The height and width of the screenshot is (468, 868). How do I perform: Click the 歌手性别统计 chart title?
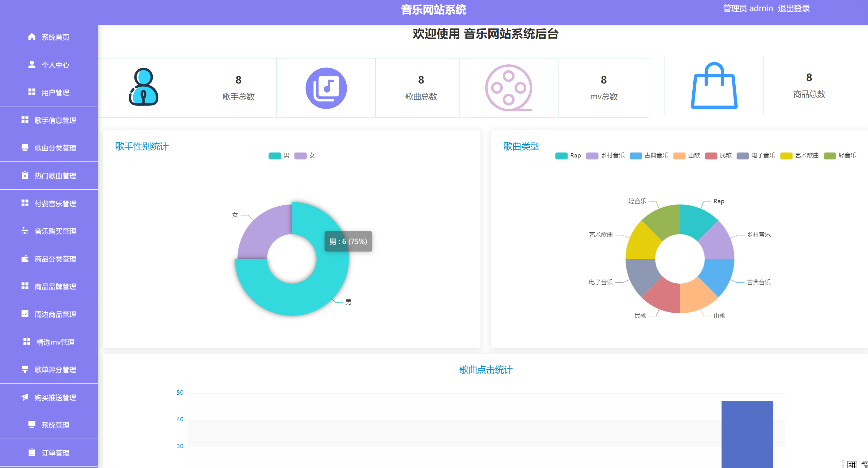[142, 146]
